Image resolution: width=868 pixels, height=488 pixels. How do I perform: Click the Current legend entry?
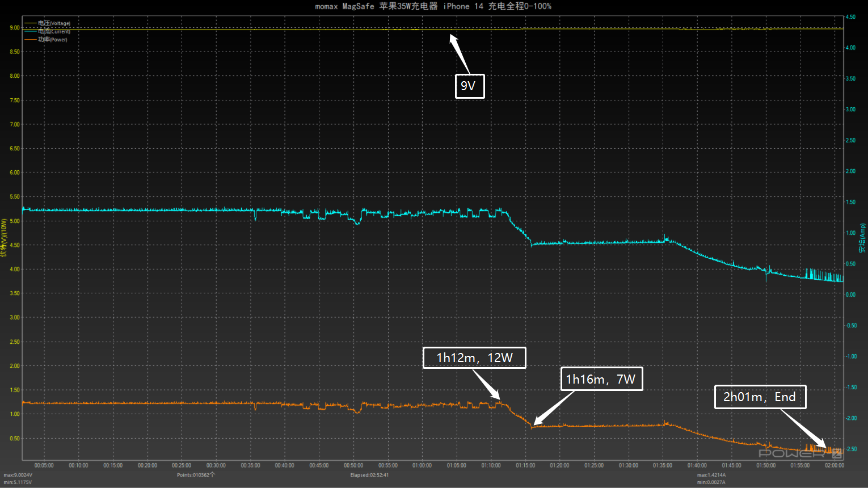tap(54, 31)
